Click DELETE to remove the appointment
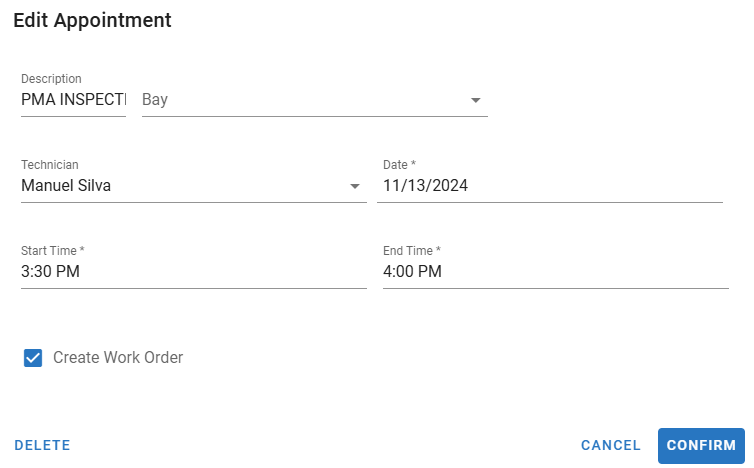Image resolution: width=754 pixels, height=468 pixels. (42, 446)
